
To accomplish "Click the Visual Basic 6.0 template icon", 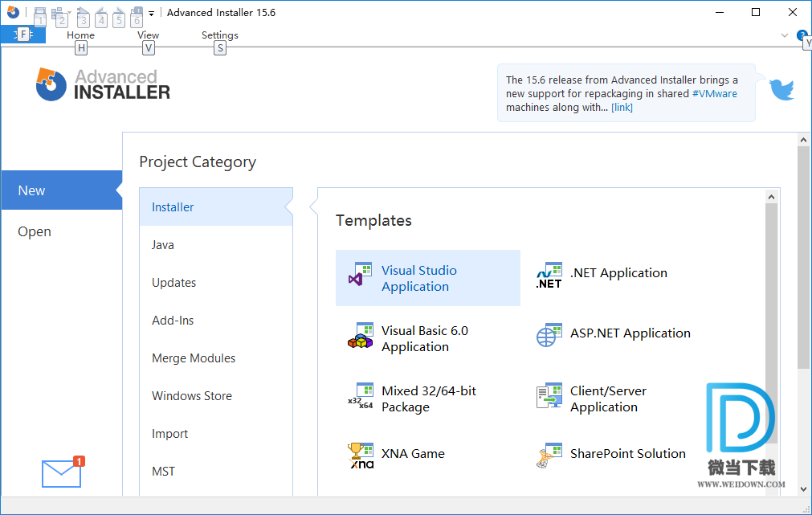I will click(361, 335).
